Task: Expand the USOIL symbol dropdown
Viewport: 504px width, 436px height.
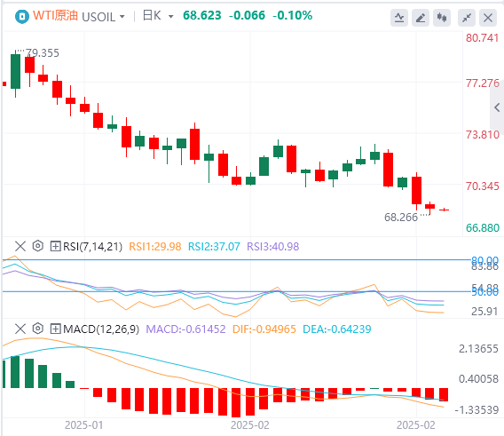Action: pyautogui.click(x=122, y=16)
